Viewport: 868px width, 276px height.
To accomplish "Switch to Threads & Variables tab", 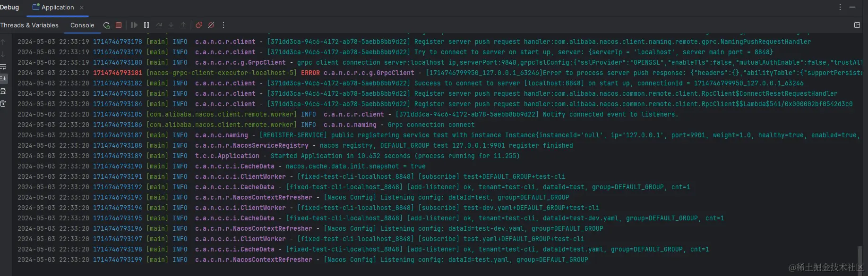I will tap(29, 25).
